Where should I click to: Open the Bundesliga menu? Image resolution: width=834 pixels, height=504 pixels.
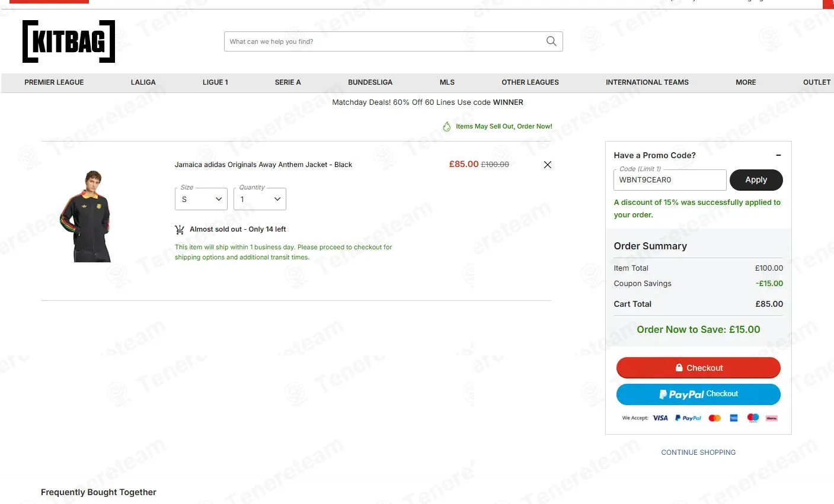(370, 82)
